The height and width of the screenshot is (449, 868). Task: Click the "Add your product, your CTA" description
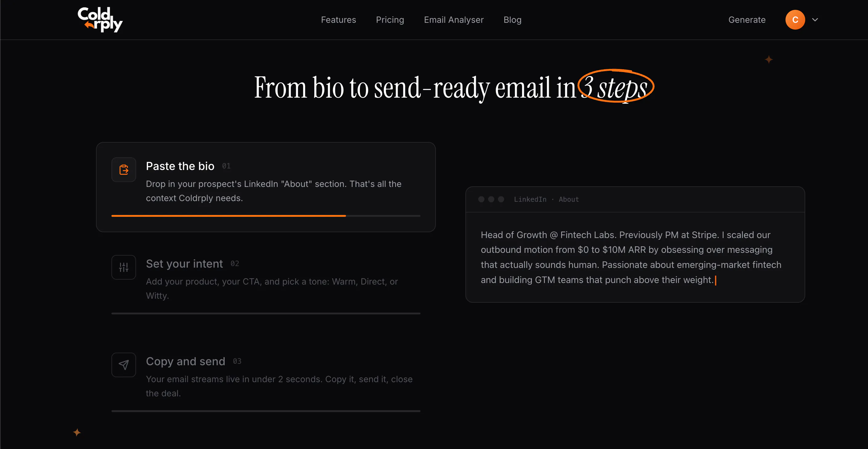272,289
